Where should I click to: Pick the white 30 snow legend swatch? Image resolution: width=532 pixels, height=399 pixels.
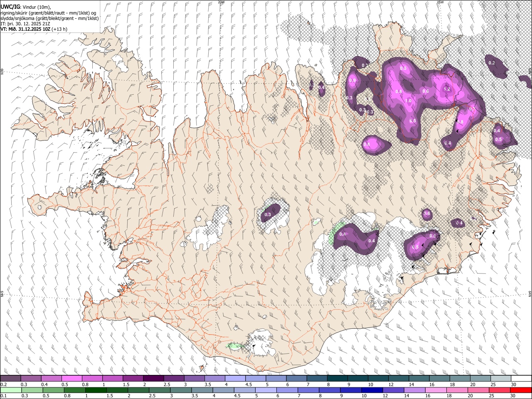pyautogui.click(x=521, y=379)
